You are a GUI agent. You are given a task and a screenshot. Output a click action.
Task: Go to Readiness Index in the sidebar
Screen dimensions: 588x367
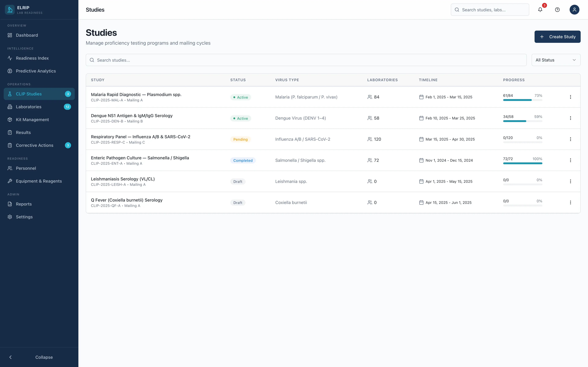[x=32, y=58]
